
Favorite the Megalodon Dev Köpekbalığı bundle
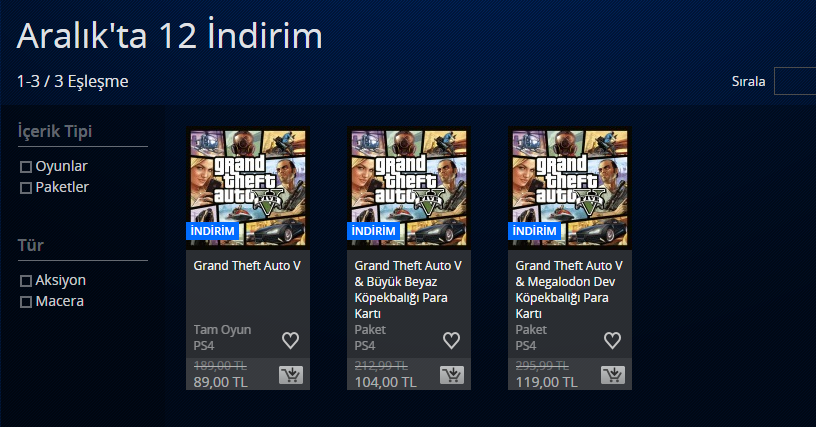612,340
